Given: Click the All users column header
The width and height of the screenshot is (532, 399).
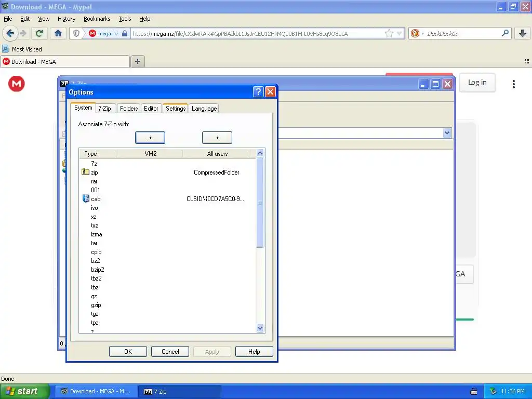Looking at the screenshot, I should point(217,154).
